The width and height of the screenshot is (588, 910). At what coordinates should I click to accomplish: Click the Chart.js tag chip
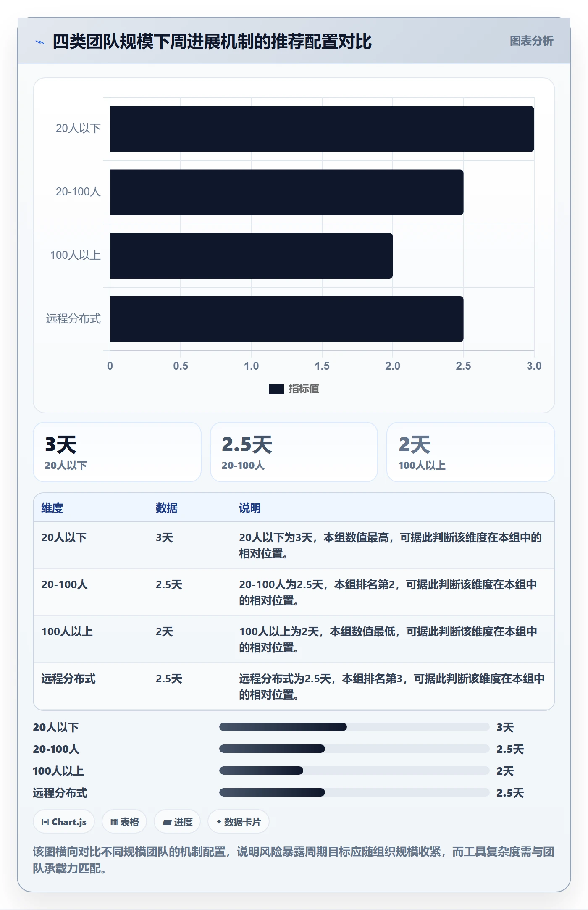click(x=64, y=822)
